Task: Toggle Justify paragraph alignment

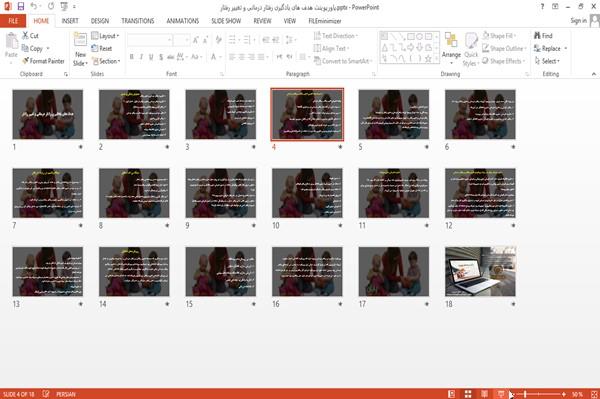Action: tap(261, 57)
